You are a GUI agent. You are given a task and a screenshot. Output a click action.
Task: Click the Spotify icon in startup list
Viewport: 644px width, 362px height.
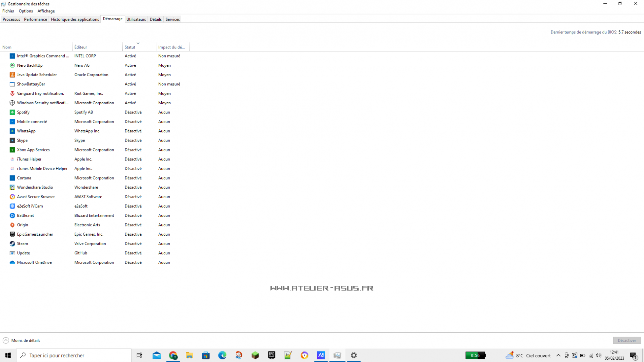pyautogui.click(x=12, y=112)
